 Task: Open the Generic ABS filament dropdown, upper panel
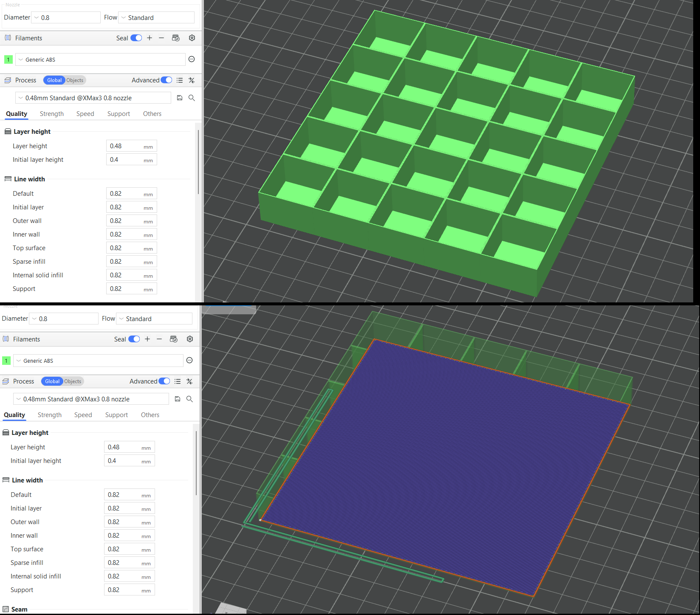100,59
